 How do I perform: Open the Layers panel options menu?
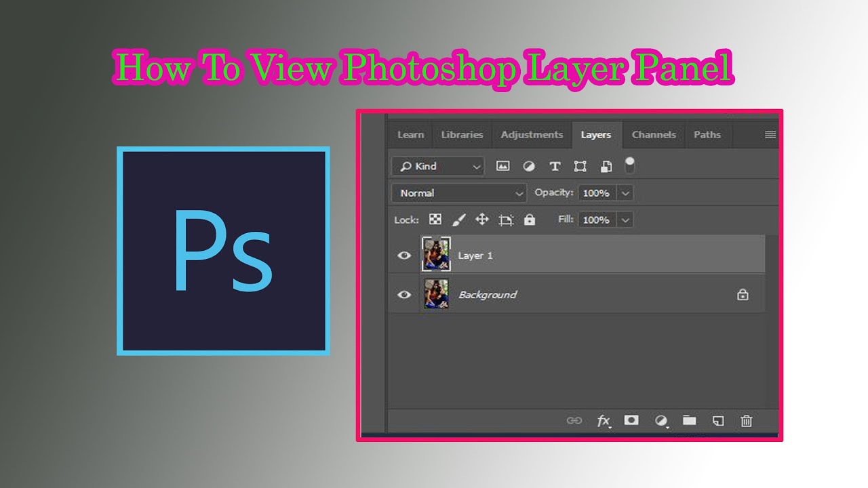(770, 135)
